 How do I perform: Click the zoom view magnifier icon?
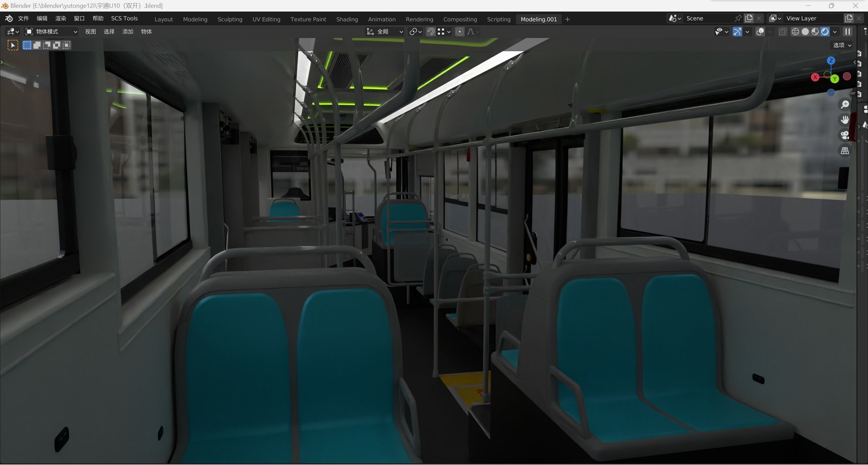[x=845, y=104]
